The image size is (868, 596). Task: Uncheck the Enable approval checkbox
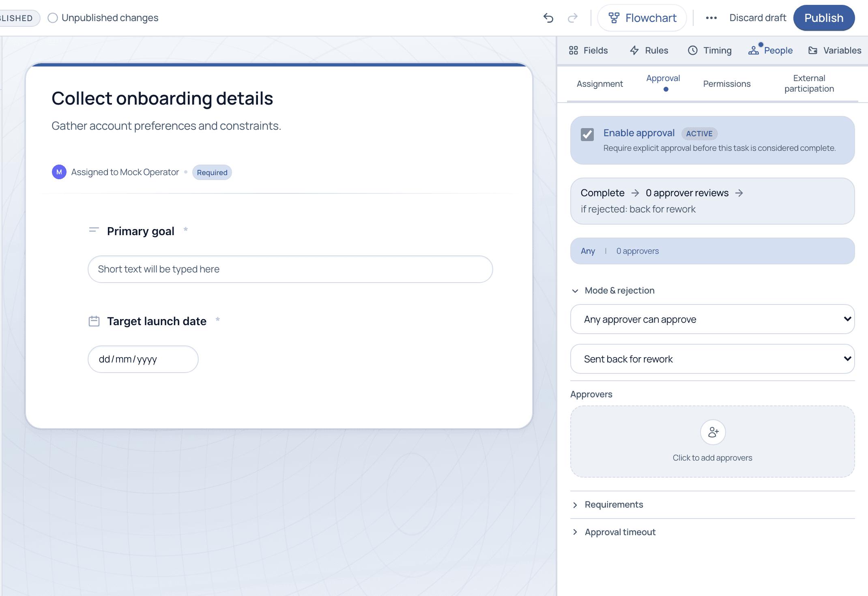(x=587, y=135)
